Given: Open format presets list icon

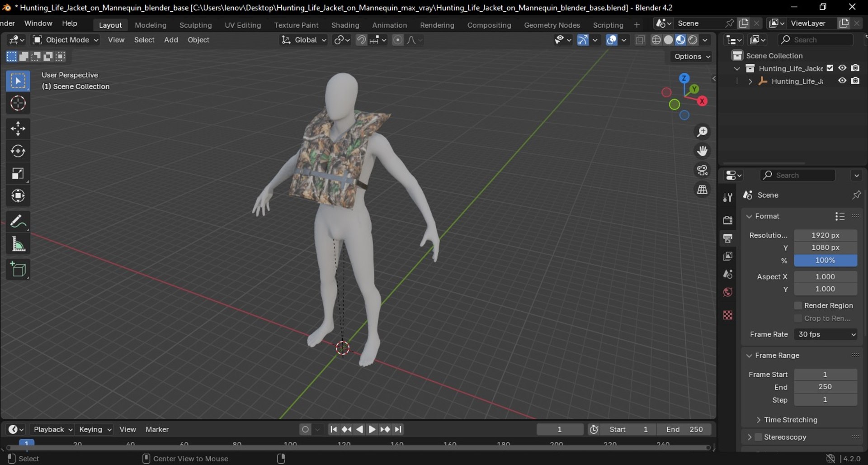Looking at the screenshot, I should coord(840,216).
